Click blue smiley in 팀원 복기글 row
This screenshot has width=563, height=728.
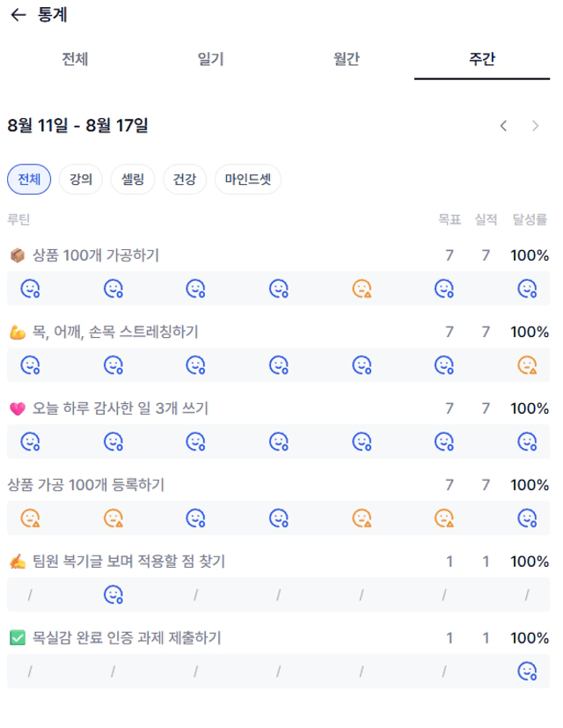click(113, 594)
